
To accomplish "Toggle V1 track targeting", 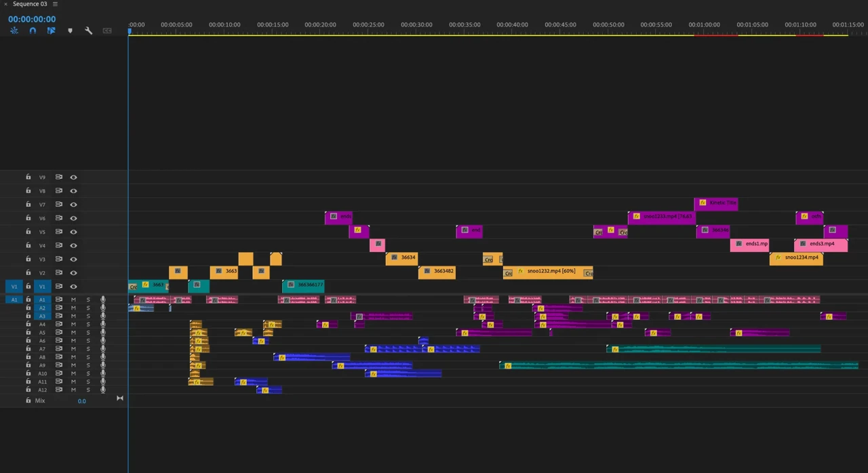I will tap(42, 286).
